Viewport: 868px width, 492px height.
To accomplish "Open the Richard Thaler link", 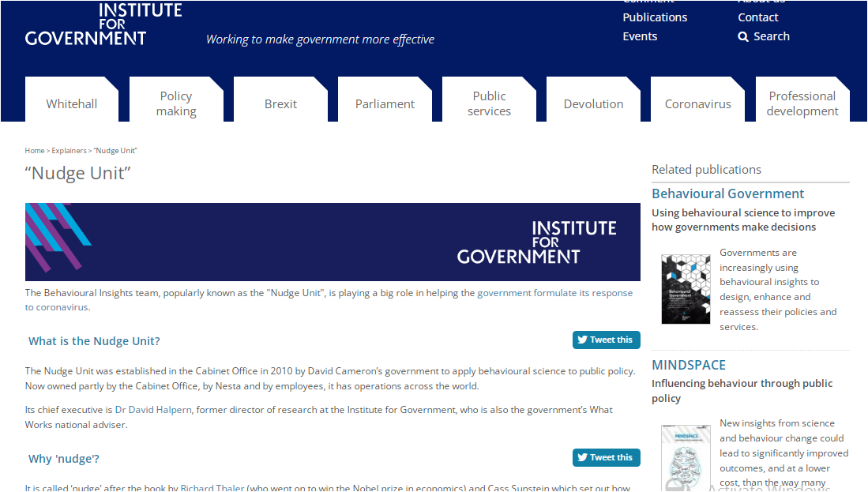I will (212, 487).
